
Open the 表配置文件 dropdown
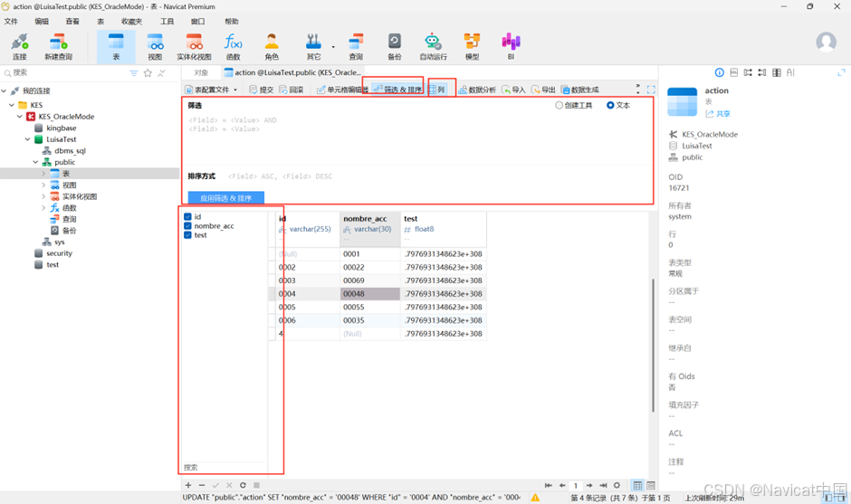point(211,90)
